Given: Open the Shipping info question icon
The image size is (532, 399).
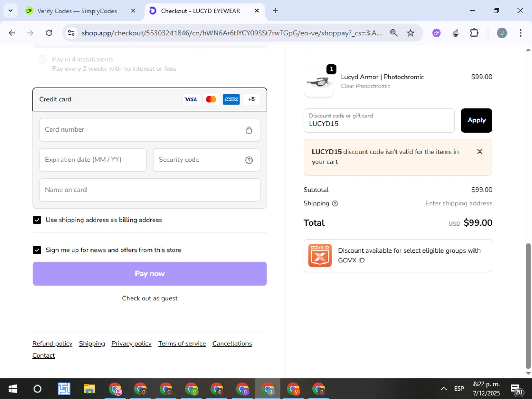Looking at the screenshot, I should tap(335, 204).
